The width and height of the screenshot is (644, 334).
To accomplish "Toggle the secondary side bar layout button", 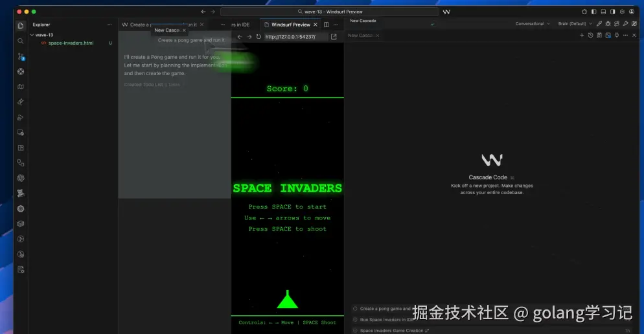I will point(612,12).
